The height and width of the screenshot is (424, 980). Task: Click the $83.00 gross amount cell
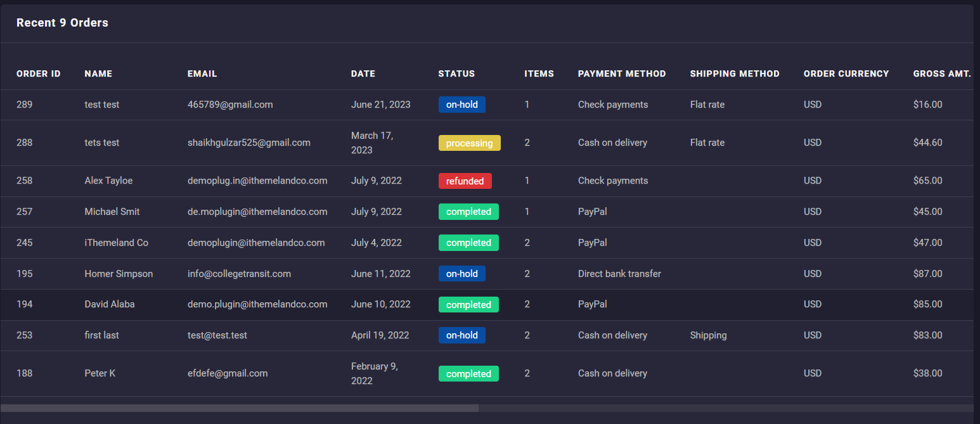pos(927,335)
